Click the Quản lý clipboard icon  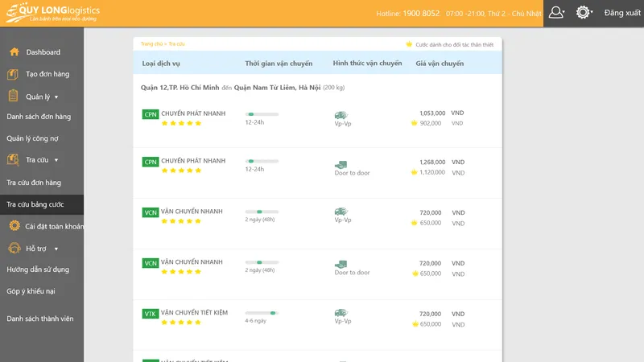(13, 96)
